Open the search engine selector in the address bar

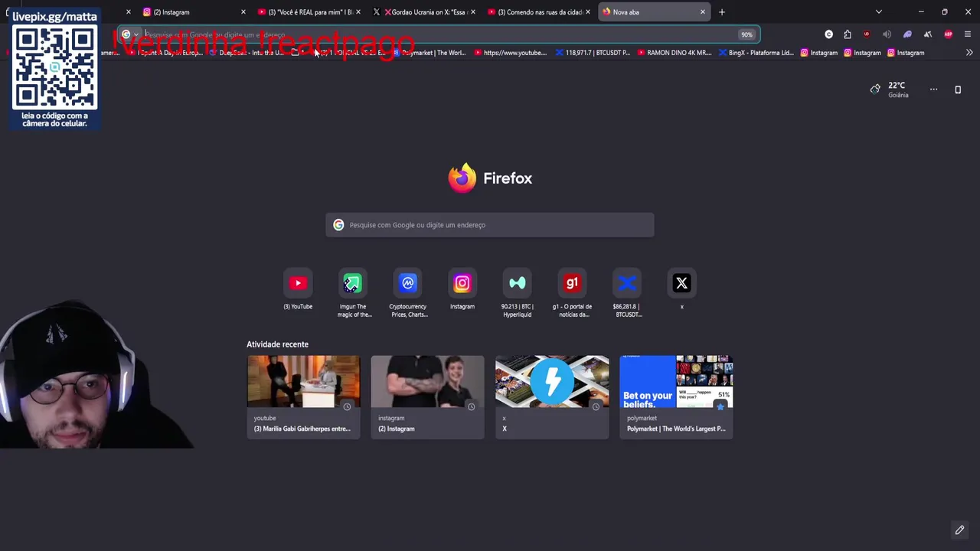click(x=129, y=34)
